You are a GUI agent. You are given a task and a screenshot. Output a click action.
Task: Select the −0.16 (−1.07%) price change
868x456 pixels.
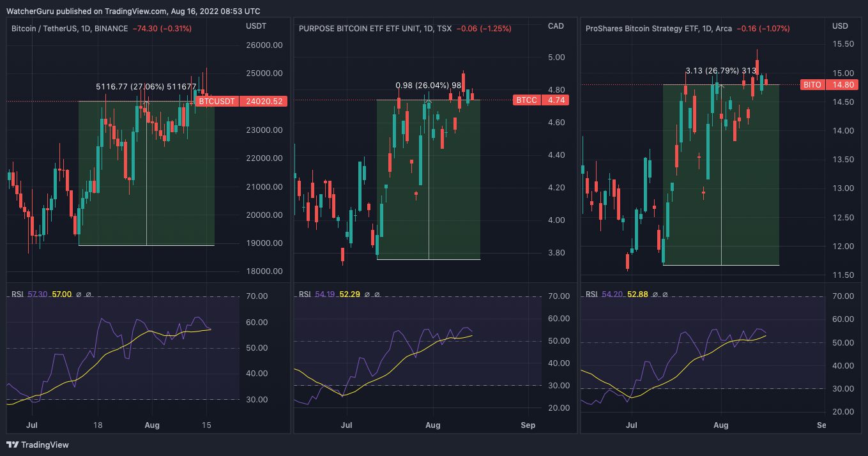[763, 28]
